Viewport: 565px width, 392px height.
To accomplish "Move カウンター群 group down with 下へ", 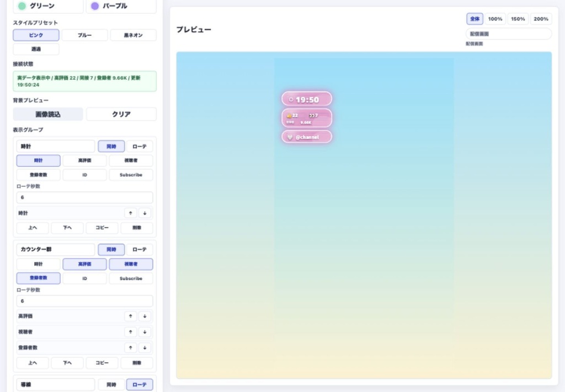I will pos(67,363).
